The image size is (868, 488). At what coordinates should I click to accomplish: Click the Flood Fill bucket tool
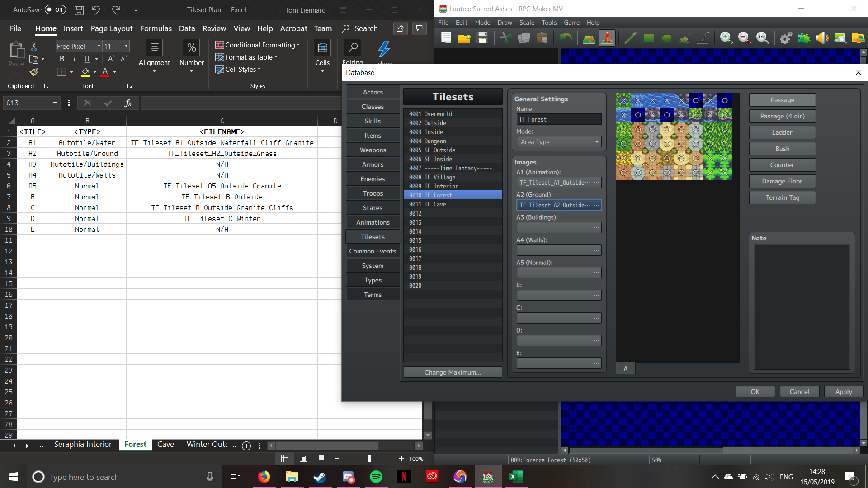point(685,38)
